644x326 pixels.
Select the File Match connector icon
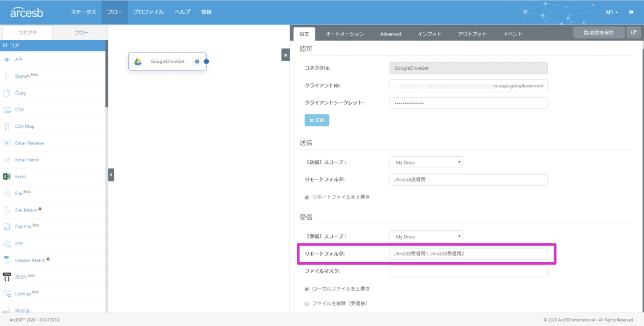click(x=7, y=210)
